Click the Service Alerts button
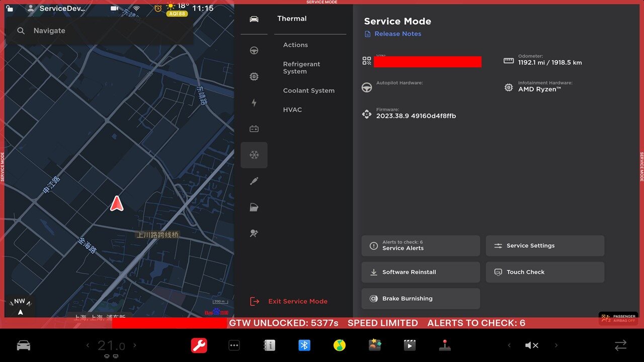This screenshot has width=644, height=362. (x=421, y=246)
